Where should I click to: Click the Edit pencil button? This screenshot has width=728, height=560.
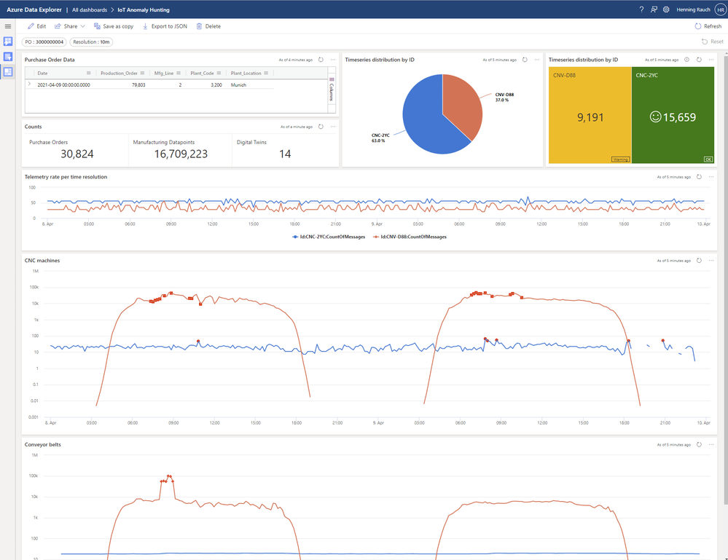coord(36,26)
